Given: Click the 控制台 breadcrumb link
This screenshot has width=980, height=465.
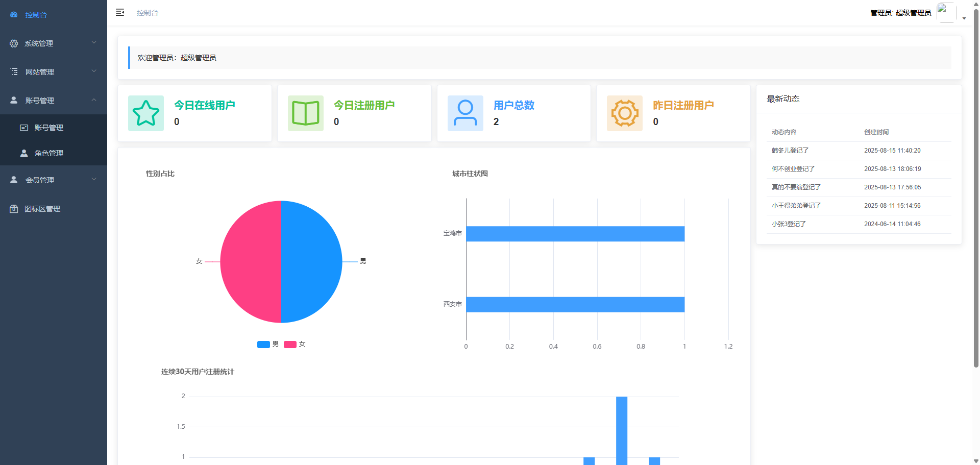Looking at the screenshot, I should tap(148, 13).
